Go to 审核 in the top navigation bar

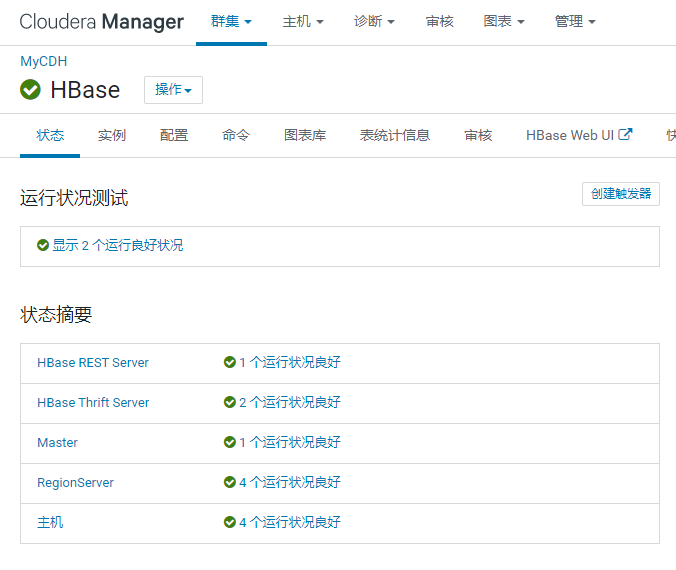click(x=439, y=21)
